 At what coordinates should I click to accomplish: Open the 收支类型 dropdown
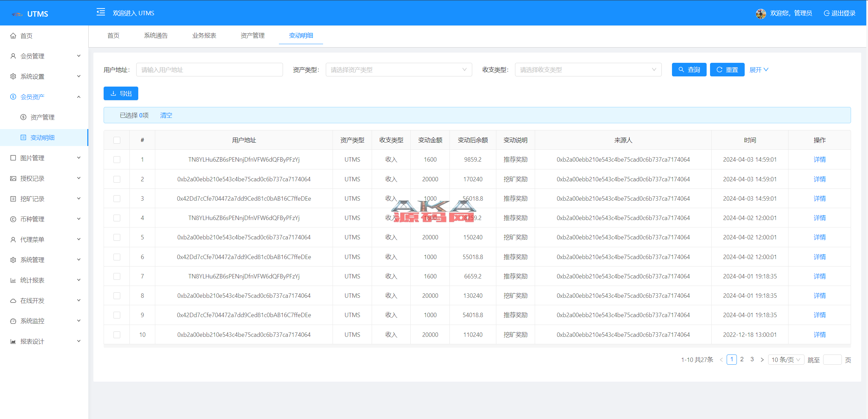coord(588,70)
